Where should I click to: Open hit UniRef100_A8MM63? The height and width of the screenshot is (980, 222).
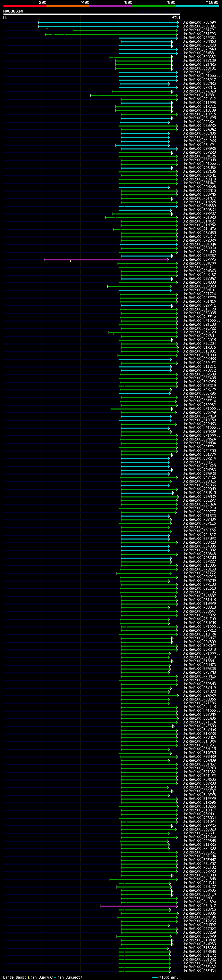pyautogui.click(x=199, y=41)
